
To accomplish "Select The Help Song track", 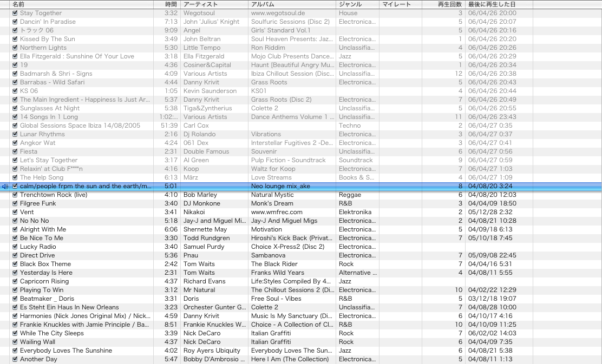I will point(42,177).
